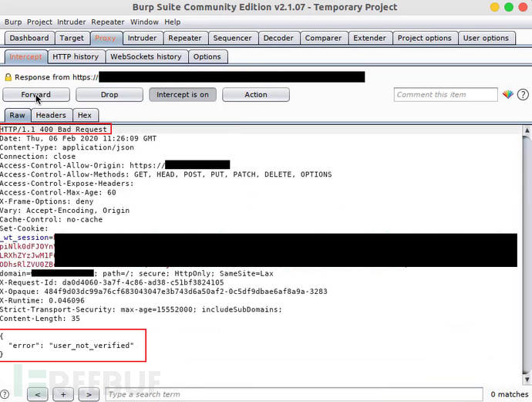
Task: Click the "error": "user_not_verified" line
Action: click(x=71, y=346)
